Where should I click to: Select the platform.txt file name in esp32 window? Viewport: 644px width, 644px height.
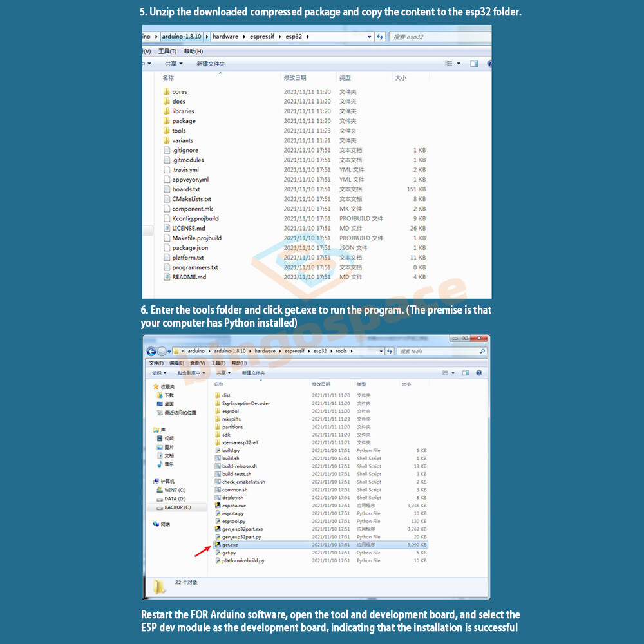coord(187,258)
